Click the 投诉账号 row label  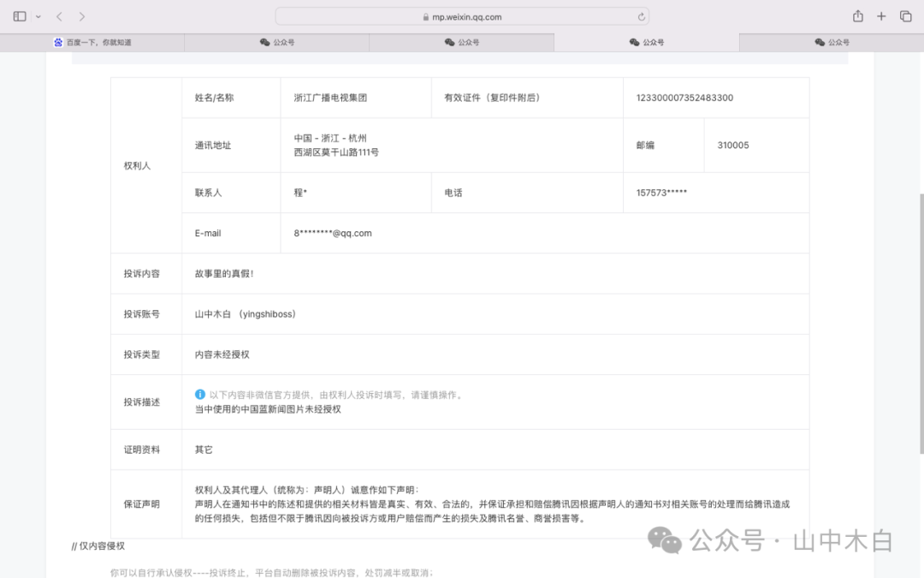pyautogui.click(x=141, y=314)
